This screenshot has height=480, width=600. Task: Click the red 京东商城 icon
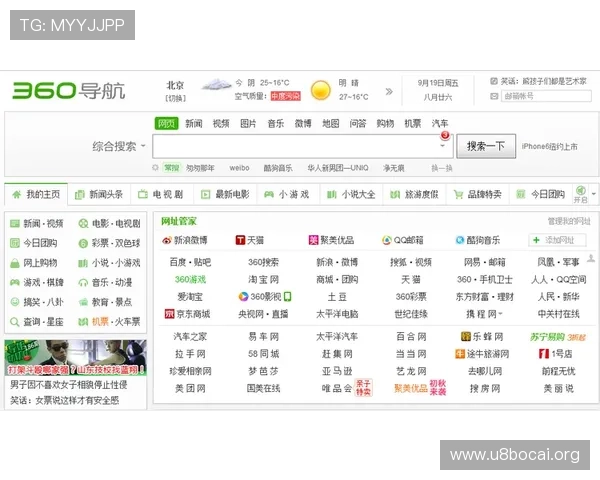[x=169, y=314]
